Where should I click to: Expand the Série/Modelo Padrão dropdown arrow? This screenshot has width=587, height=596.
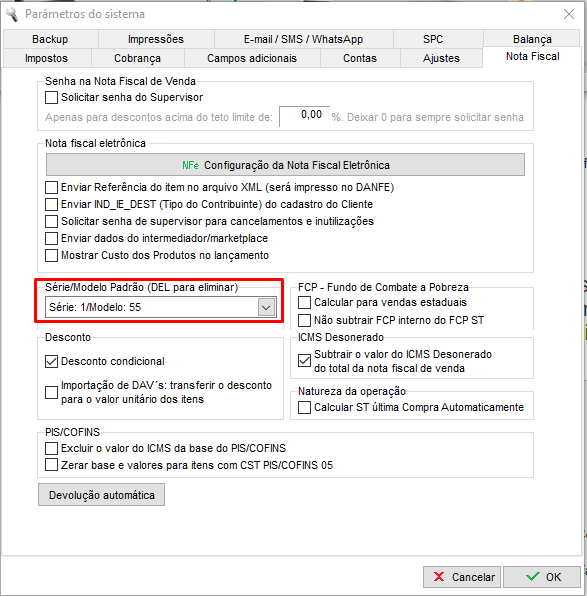(266, 307)
